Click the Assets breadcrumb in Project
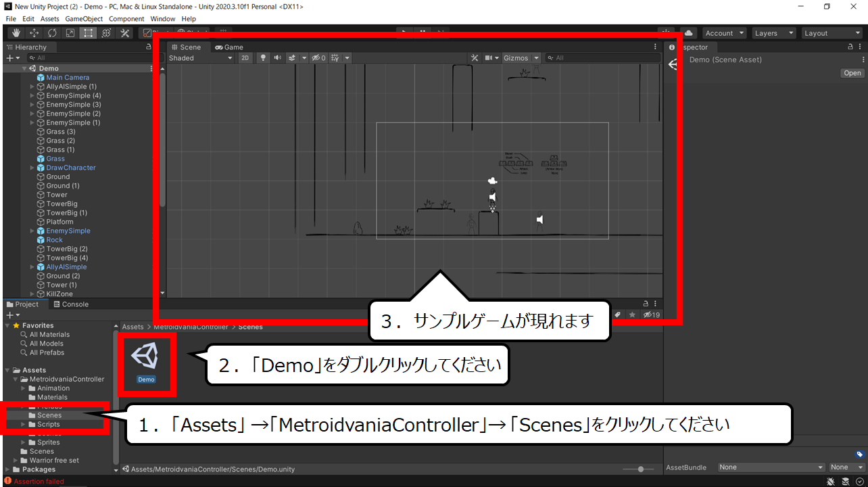Image resolution: width=868 pixels, height=487 pixels. coord(132,327)
